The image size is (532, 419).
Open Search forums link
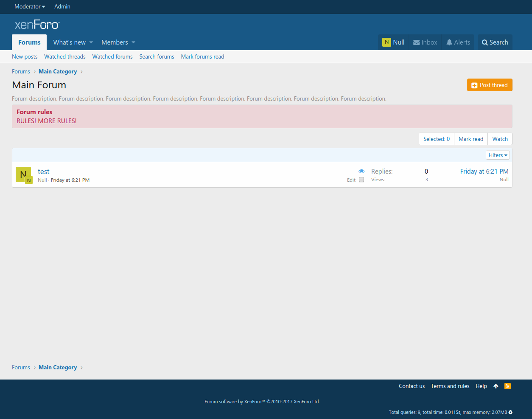[x=157, y=56]
